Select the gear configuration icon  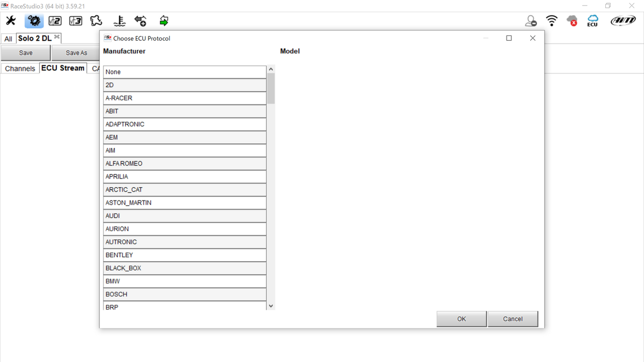(34, 21)
